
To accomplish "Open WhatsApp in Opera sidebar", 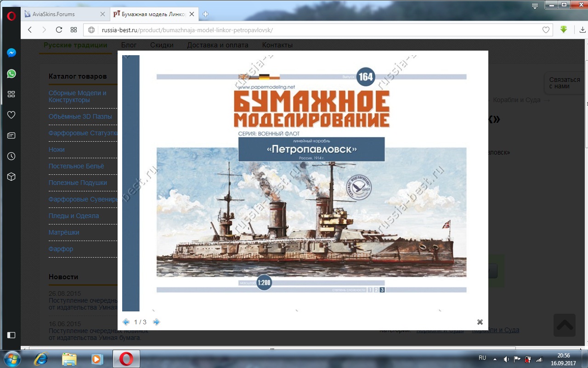I will pos(11,74).
